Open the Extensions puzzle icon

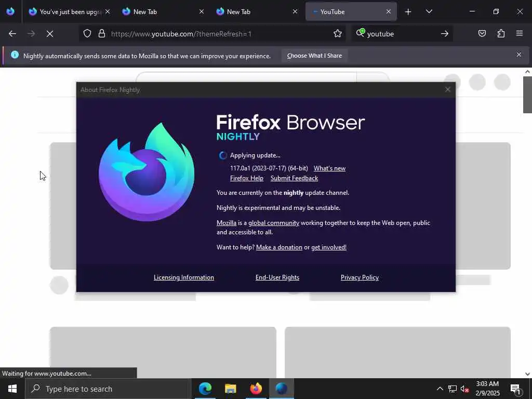click(501, 34)
